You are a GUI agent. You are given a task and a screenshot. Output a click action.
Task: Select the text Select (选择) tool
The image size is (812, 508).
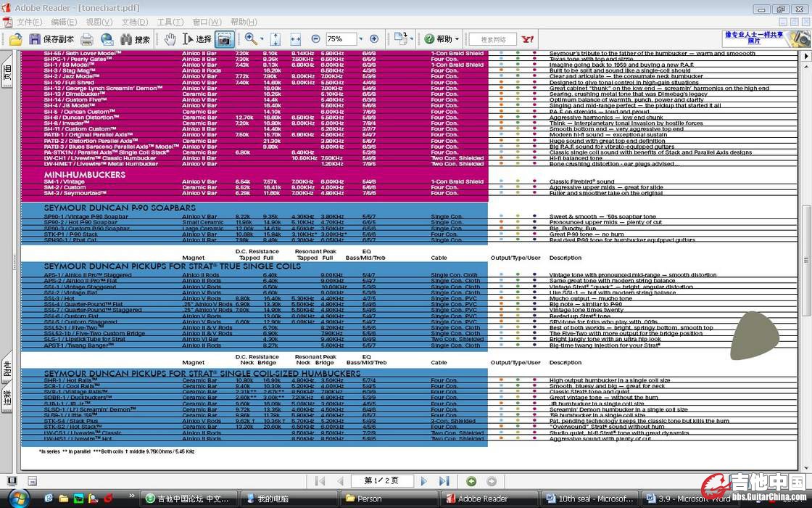196,39
